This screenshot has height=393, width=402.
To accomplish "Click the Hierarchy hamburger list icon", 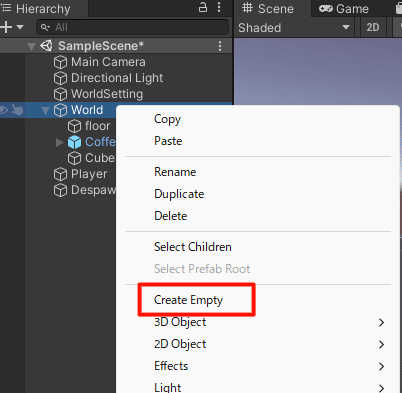I will tap(6, 8).
